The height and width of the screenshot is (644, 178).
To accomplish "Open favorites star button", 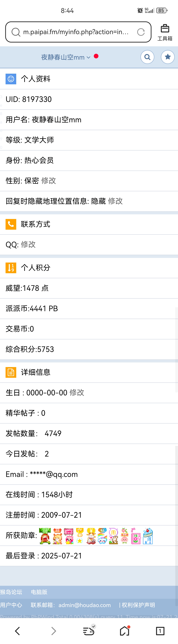I will coord(168,57).
